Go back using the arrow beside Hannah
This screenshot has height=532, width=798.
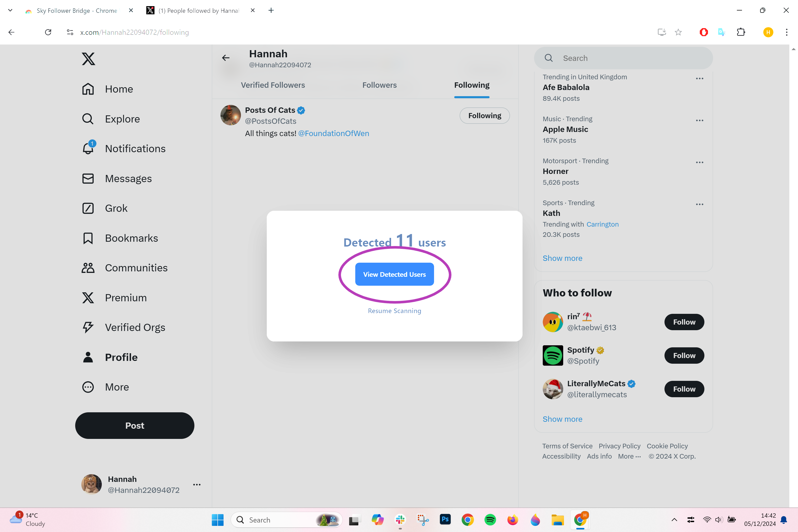point(226,58)
